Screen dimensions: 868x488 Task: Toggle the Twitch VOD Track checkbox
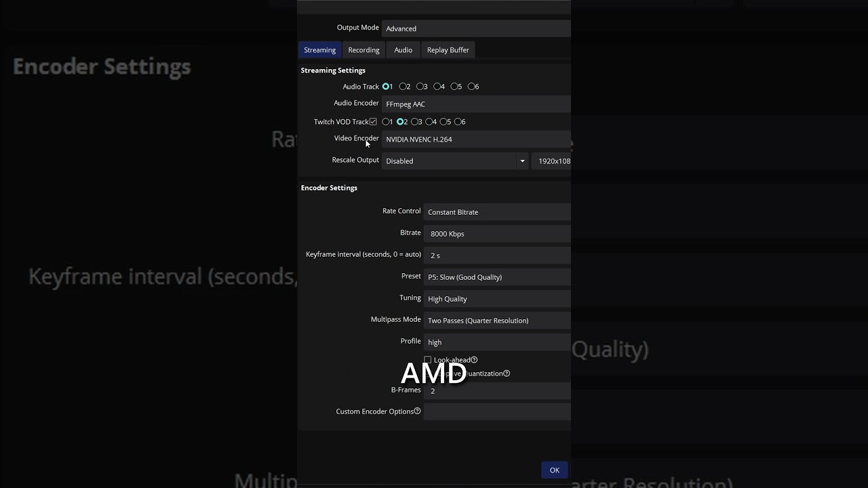pos(373,122)
